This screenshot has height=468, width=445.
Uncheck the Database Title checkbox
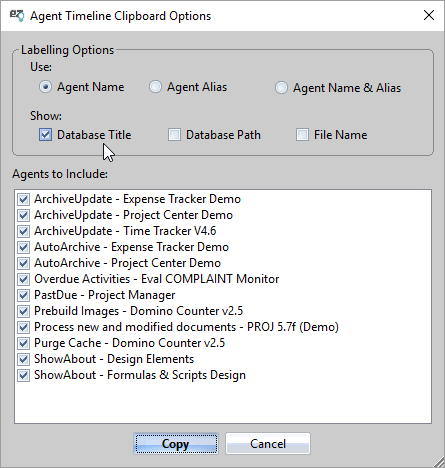[x=45, y=135]
